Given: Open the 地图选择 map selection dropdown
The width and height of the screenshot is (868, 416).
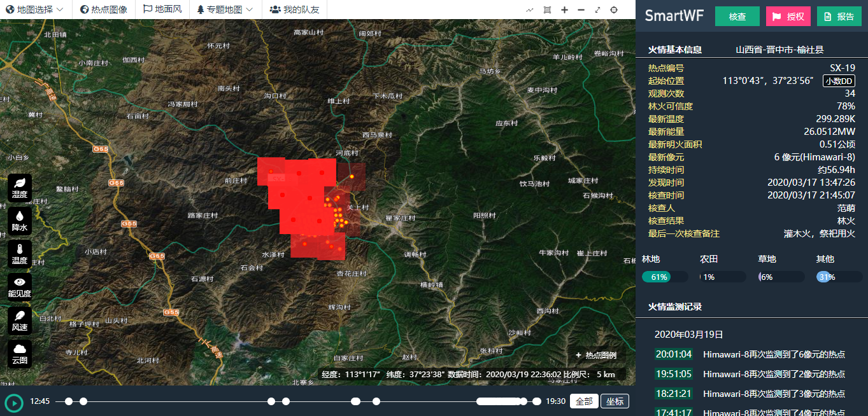Looking at the screenshot, I should coord(34,10).
